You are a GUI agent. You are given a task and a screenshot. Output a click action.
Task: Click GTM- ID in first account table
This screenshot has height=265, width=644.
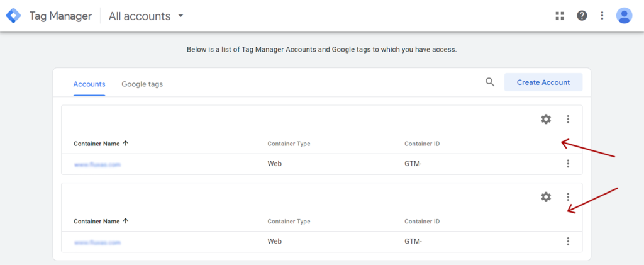point(413,164)
